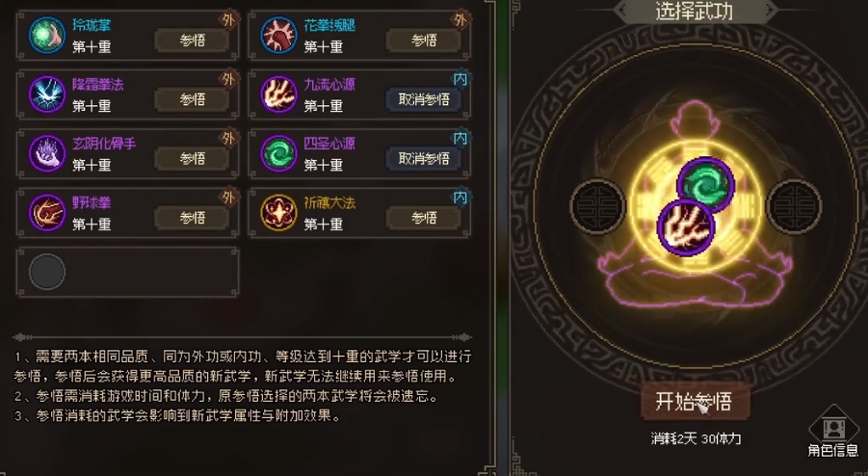Screen dimensions: 868x476
Task: Click the 降霜拳法 lightning skill icon
Action: [47, 94]
